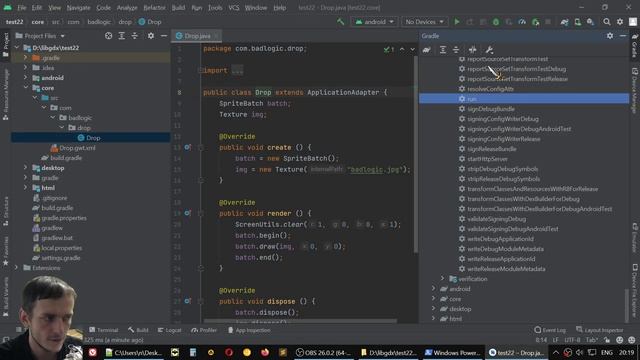Click dispose method override gutter icon
Viewport: 640px width, 360px height.
pyautogui.click(x=187, y=301)
